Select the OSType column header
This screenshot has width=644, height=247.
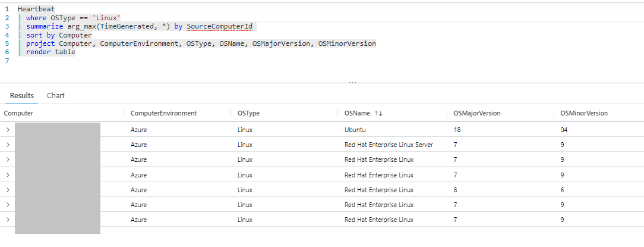coord(248,113)
